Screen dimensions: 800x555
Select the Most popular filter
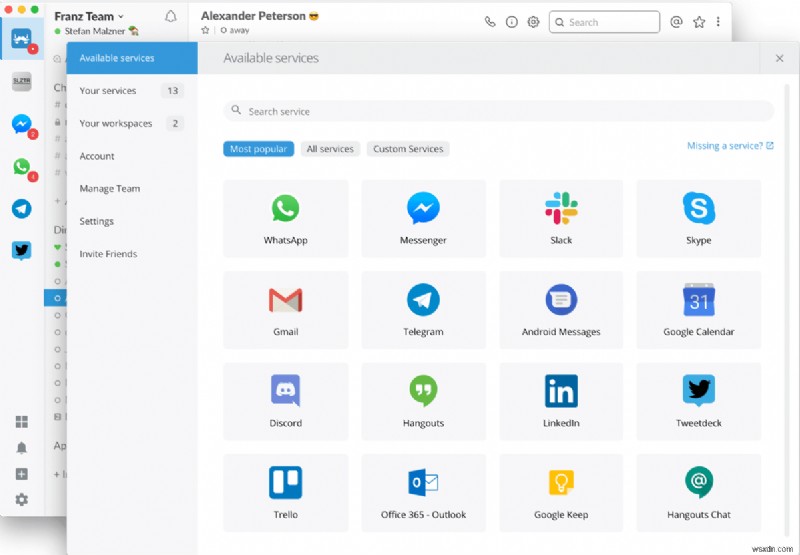point(258,149)
